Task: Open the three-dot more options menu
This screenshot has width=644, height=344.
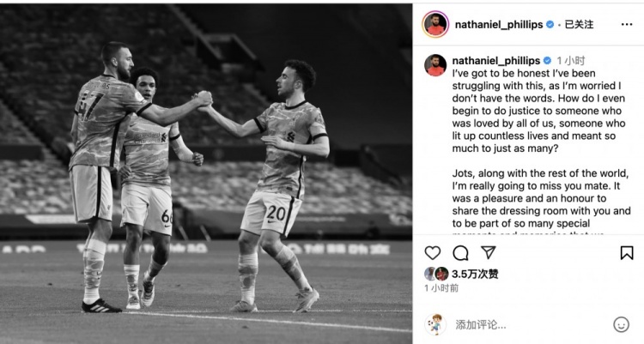Action: tap(627, 25)
